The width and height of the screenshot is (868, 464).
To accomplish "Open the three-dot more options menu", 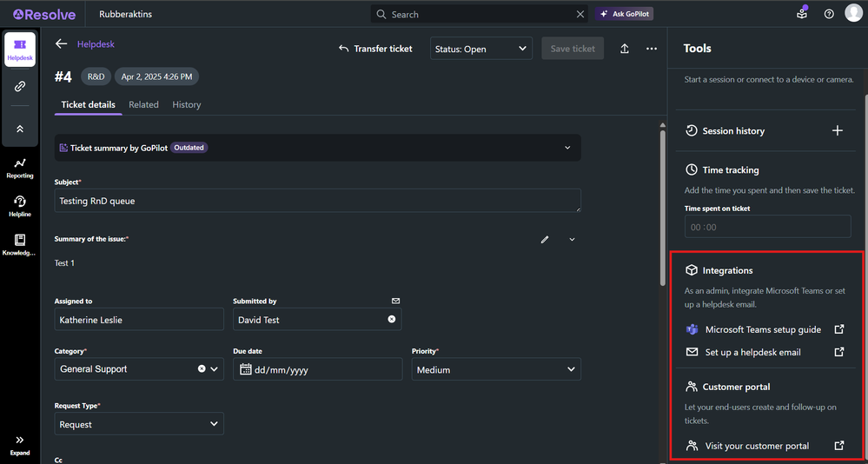I will [x=652, y=50].
